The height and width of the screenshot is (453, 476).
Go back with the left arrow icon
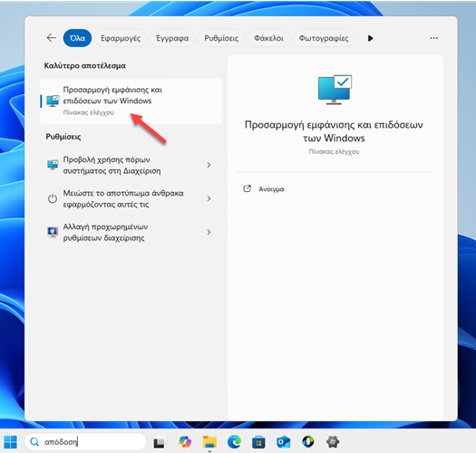click(x=52, y=38)
